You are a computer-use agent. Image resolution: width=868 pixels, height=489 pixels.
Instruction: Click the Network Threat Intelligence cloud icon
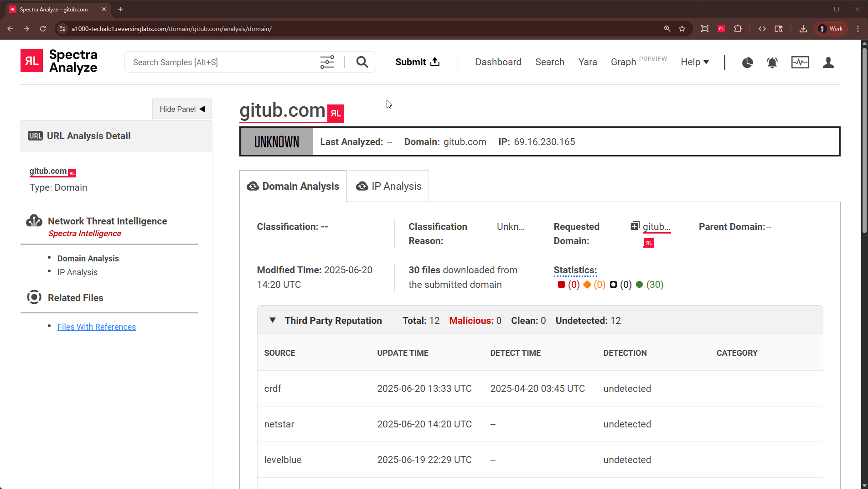point(34,221)
